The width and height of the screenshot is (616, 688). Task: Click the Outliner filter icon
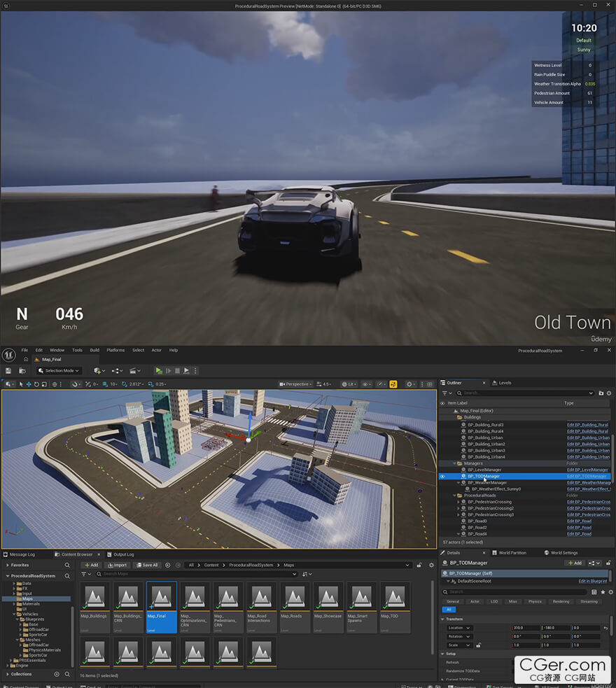coord(444,393)
